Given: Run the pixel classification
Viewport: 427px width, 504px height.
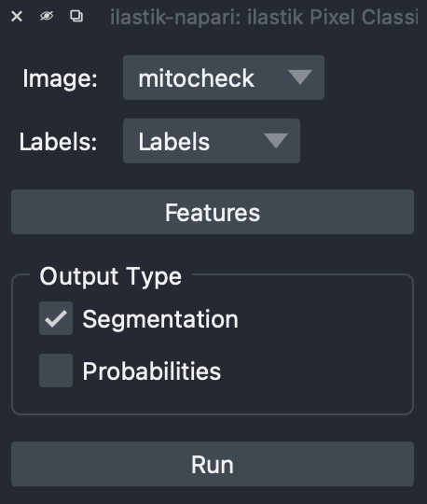Looking at the screenshot, I should coord(213,464).
